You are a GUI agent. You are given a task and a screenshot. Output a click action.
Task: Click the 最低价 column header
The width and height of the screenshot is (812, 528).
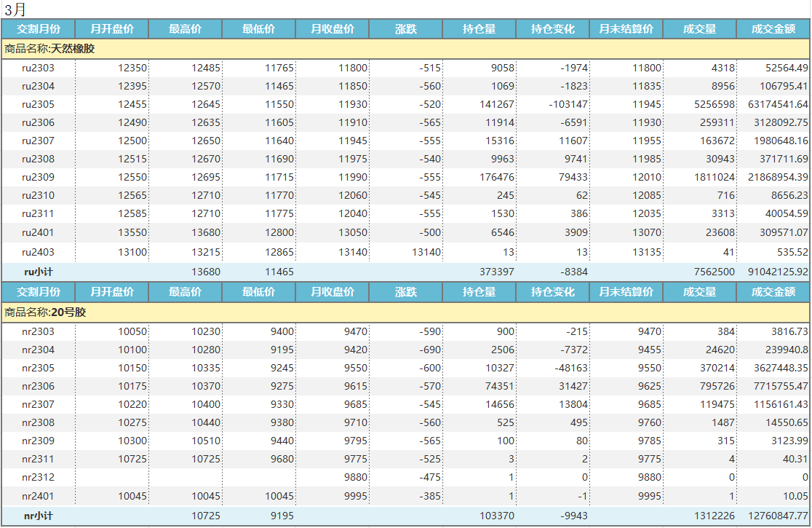[x=259, y=29]
